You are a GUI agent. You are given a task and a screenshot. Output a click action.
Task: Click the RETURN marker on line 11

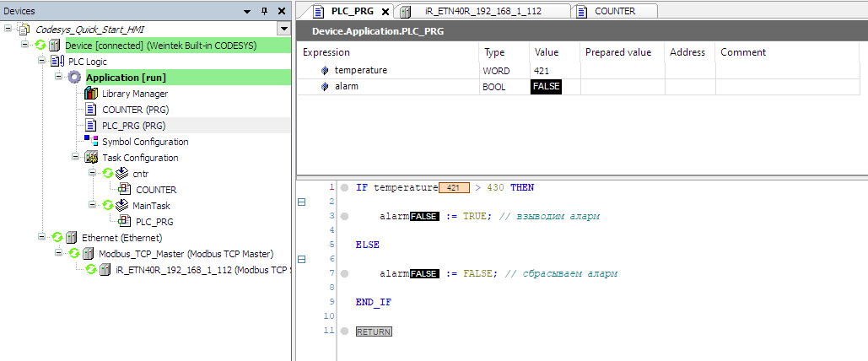coord(374,331)
